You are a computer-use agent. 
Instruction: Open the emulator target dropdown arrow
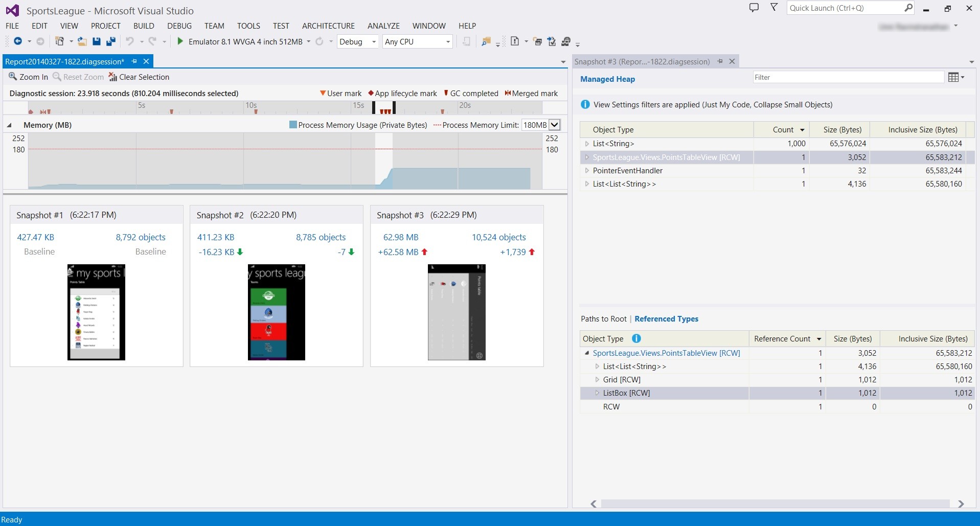pyautogui.click(x=309, y=41)
